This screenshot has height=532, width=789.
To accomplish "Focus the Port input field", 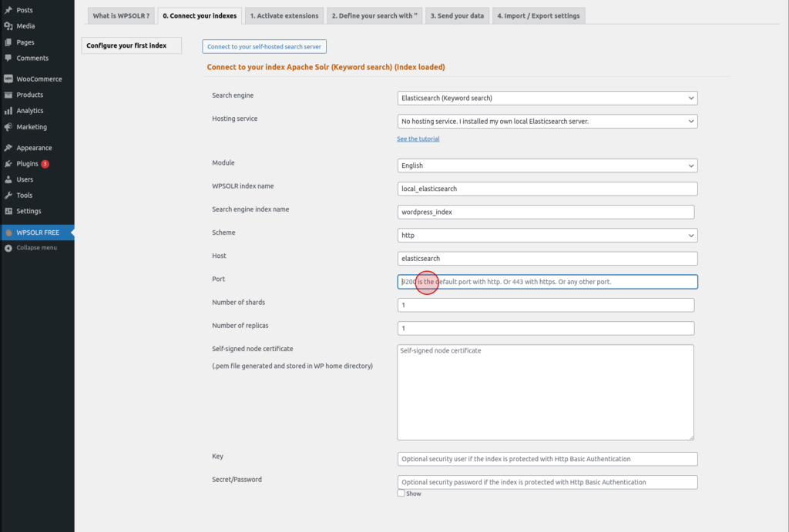I will click(547, 282).
